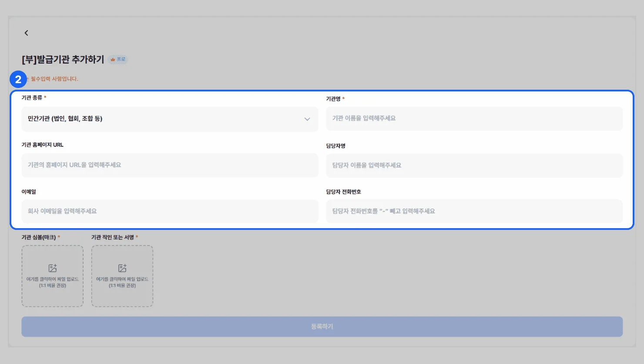The width and height of the screenshot is (644, 364).
Task: Click the [부]발급기관 추가하기 heading
Action: (63, 59)
